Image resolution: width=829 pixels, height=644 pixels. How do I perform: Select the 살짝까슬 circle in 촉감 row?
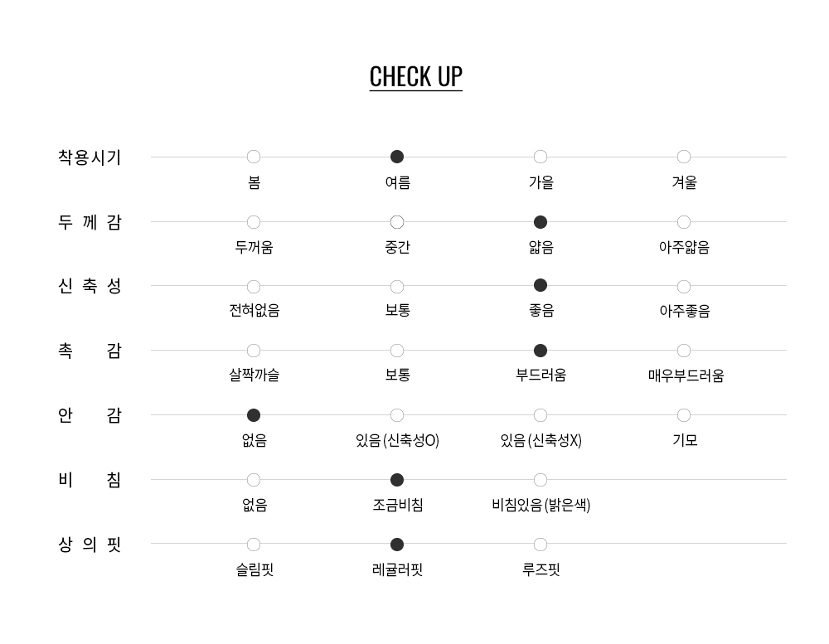pos(254,351)
